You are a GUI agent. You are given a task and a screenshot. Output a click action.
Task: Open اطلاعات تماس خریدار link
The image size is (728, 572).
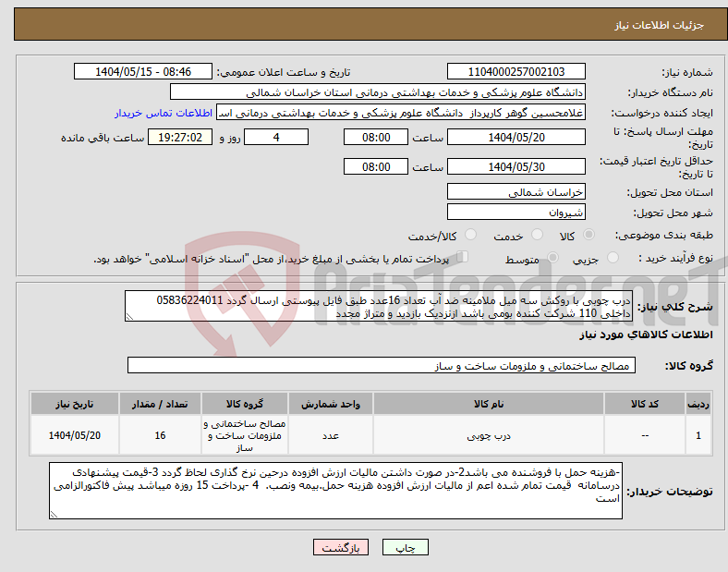click(x=164, y=113)
